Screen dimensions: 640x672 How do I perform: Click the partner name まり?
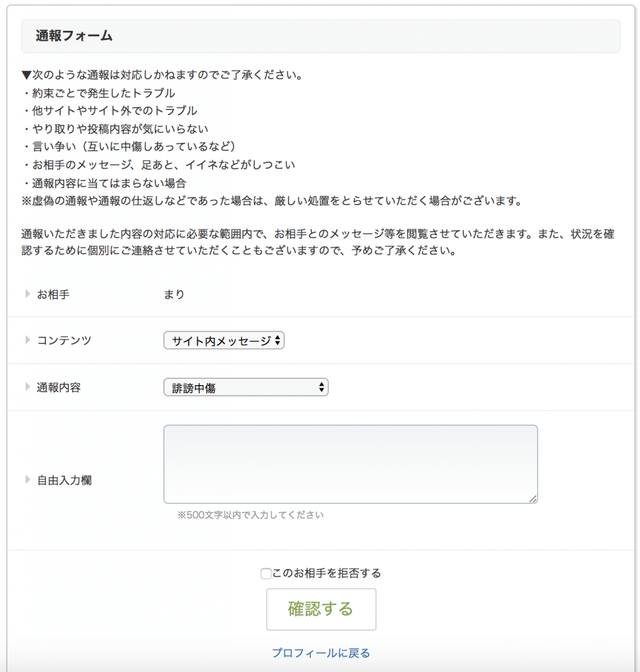pyautogui.click(x=174, y=295)
